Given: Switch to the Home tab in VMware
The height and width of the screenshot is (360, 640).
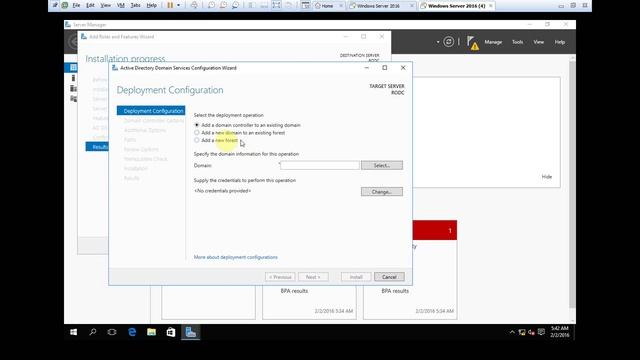Looking at the screenshot, I should click(327, 6).
